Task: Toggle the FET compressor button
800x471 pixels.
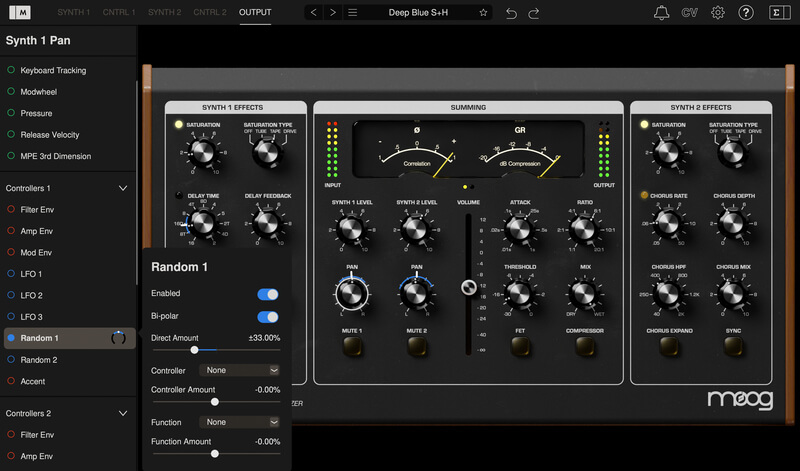Action: coord(520,346)
